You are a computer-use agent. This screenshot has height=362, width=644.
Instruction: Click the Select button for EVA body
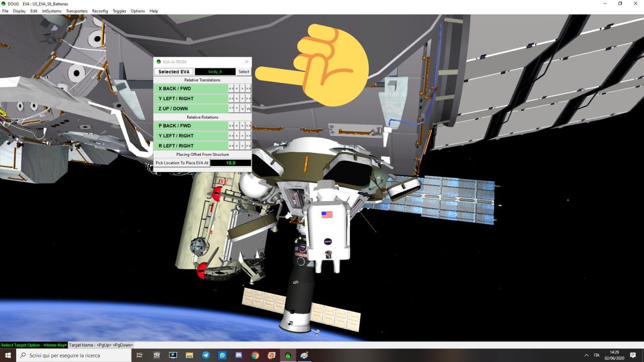pos(244,72)
